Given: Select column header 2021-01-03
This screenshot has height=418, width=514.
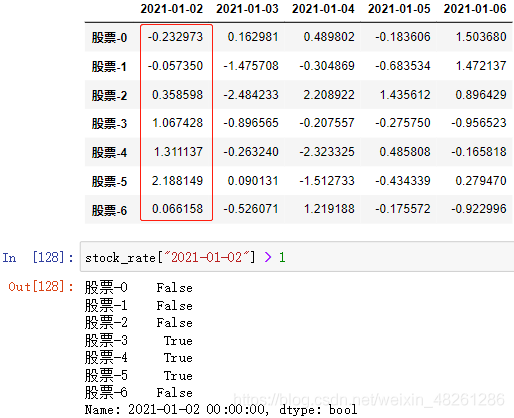Looking at the screenshot, I should (247, 9).
